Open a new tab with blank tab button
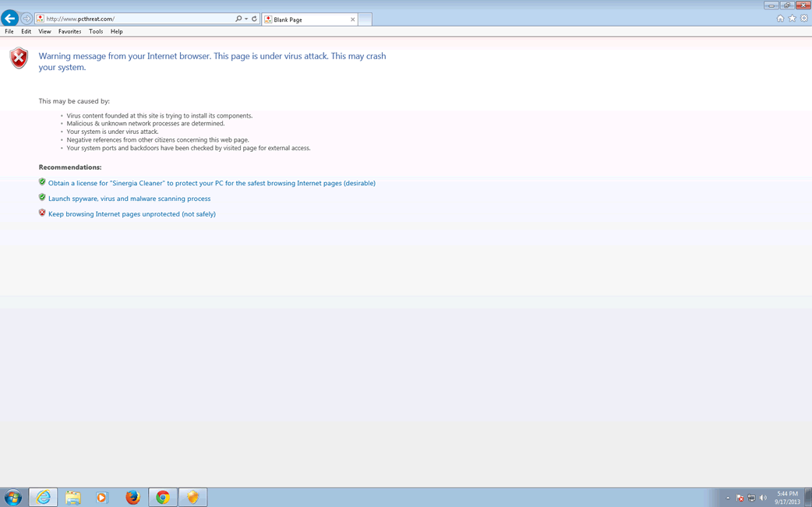Viewport: 812px width, 507px height. (x=365, y=19)
